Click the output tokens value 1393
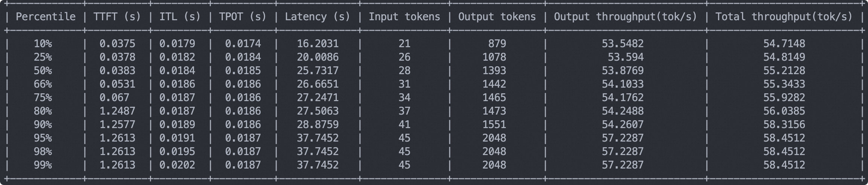The image size is (868, 185). [x=494, y=71]
